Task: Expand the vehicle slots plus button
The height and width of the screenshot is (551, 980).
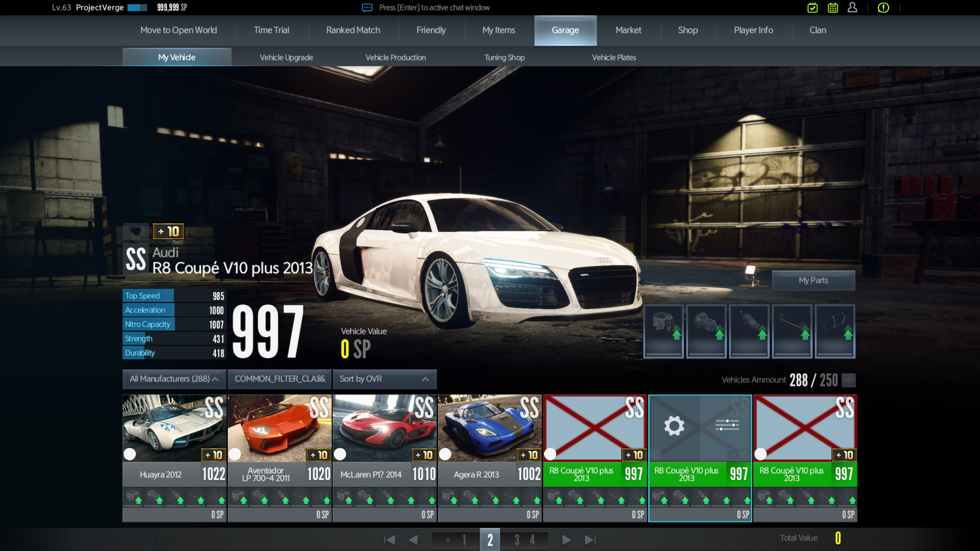Action: pyautogui.click(x=849, y=380)
